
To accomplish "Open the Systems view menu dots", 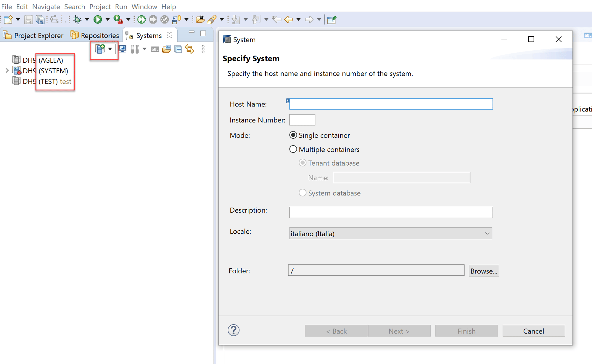I will tap(203, 49).
